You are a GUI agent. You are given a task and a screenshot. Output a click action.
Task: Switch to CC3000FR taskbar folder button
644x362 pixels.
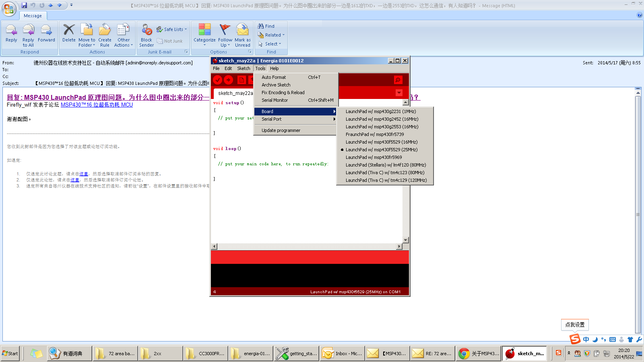pyautogui.click(x=206, y=354)
